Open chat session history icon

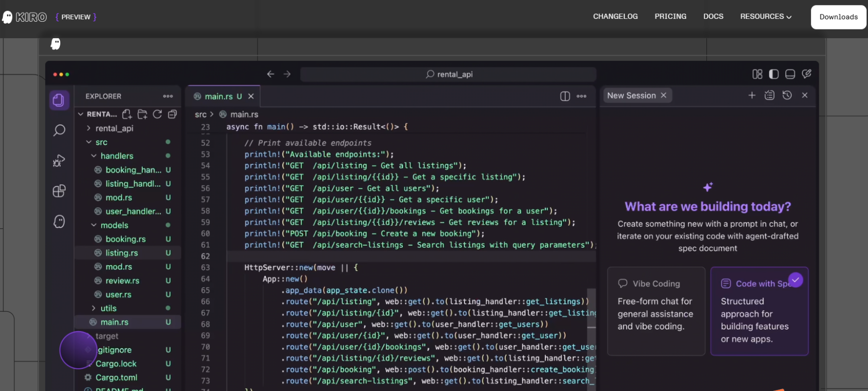click(787, 96)
